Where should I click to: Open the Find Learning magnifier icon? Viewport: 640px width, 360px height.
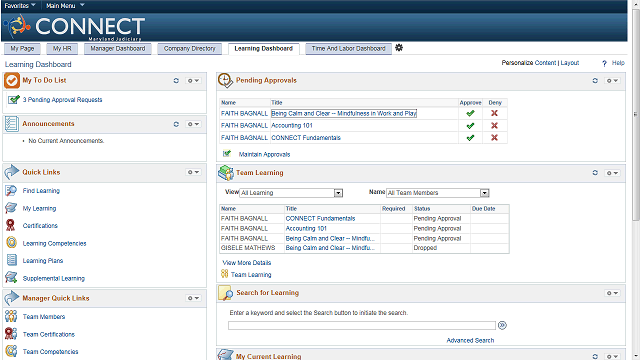coord(11,191)
